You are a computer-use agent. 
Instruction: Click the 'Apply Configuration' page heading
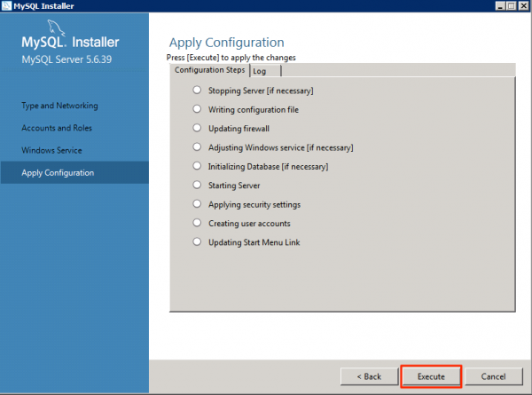(227, 43)
